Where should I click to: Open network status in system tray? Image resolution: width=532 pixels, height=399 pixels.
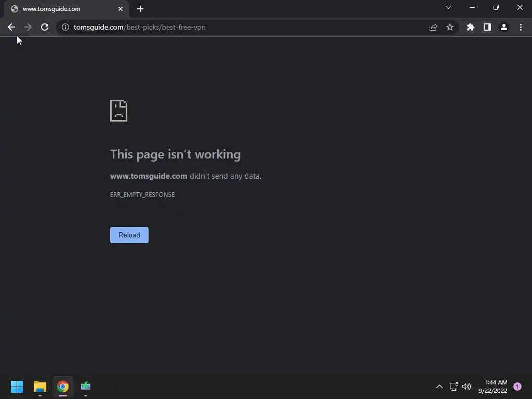(x=454, y=387)
